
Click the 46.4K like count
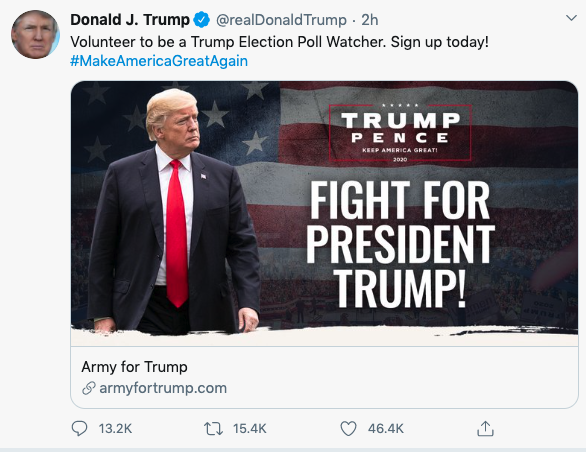[386, 428]
